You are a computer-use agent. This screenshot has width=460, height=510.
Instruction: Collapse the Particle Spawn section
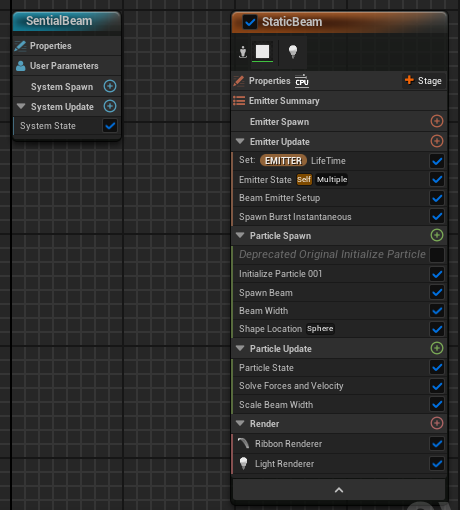click(x=240, y=235)
